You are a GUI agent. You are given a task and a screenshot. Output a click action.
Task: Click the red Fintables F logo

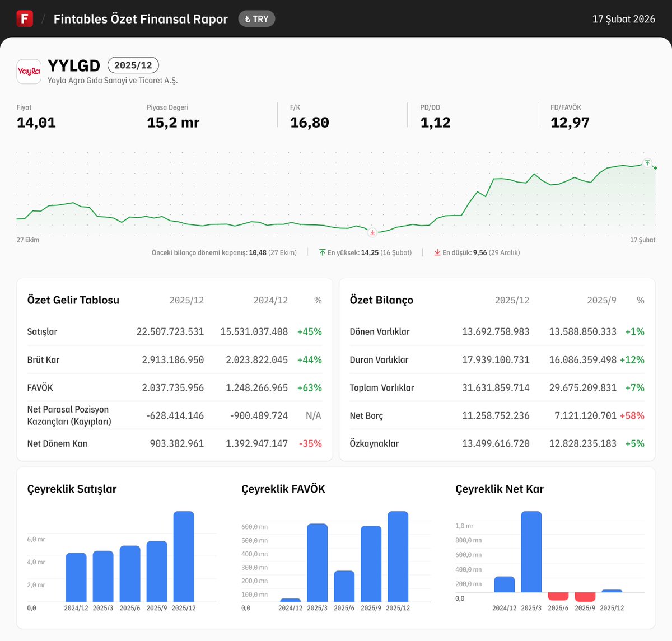[25, 18]
